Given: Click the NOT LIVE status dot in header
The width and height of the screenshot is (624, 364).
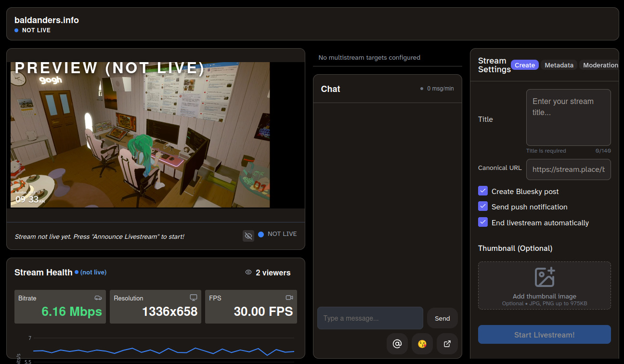Looking at the screenshot, I should pyautogui.click(x=17, y=30).
